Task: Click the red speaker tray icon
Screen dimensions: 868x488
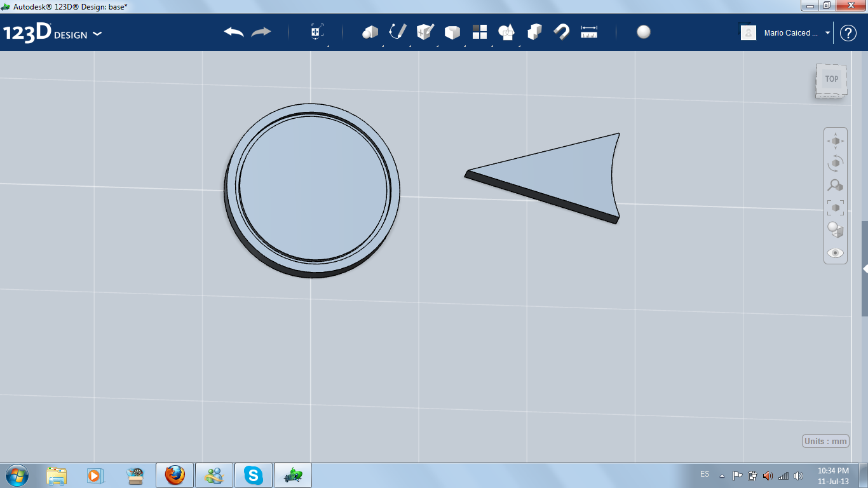Action: [x=768, y=475]
